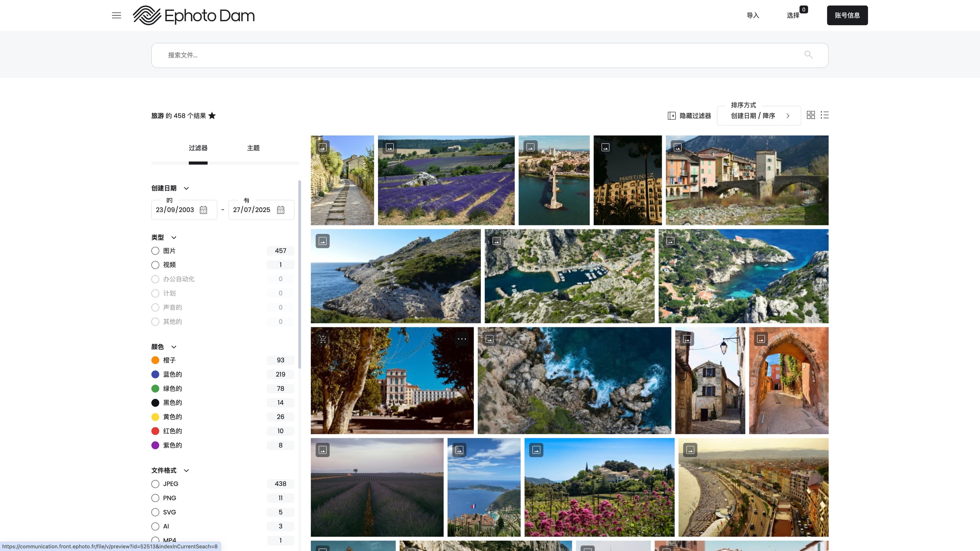Choose JPEG file format filter

point(155,484)
